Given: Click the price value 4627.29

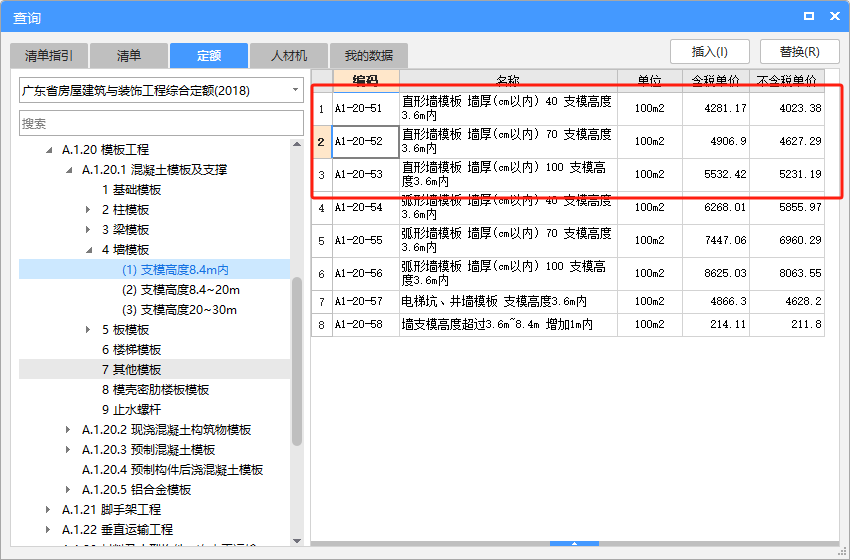Looking at the screenshot, I should coord(800,141).
